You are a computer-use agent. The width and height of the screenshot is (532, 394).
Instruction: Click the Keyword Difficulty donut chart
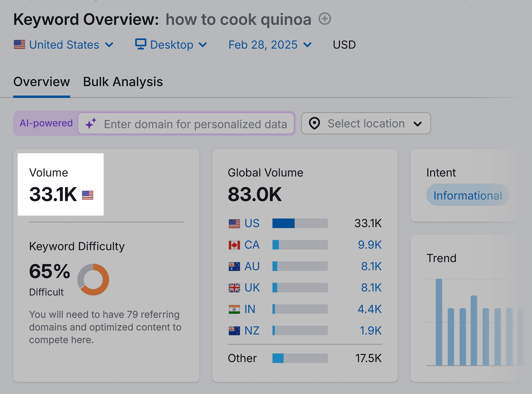tap(93, 279)
